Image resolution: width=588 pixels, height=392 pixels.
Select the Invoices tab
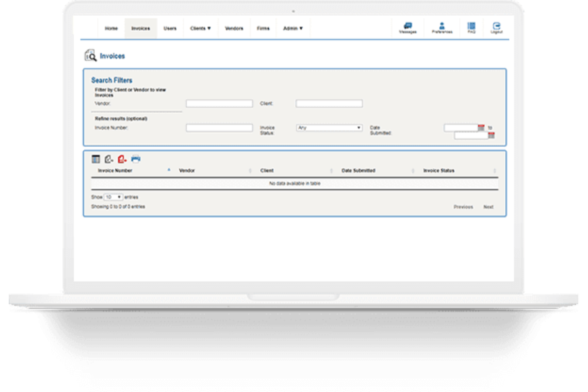(x=141, y=28)
